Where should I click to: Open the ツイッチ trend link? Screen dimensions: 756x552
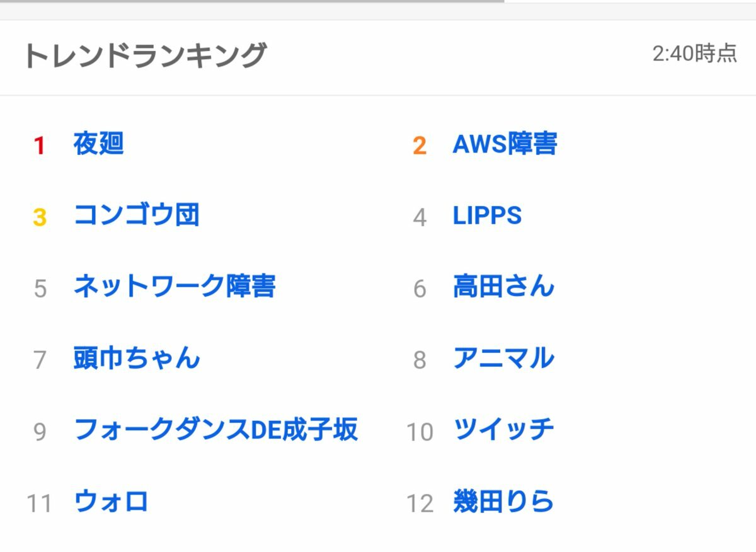(x=503, y=430)
